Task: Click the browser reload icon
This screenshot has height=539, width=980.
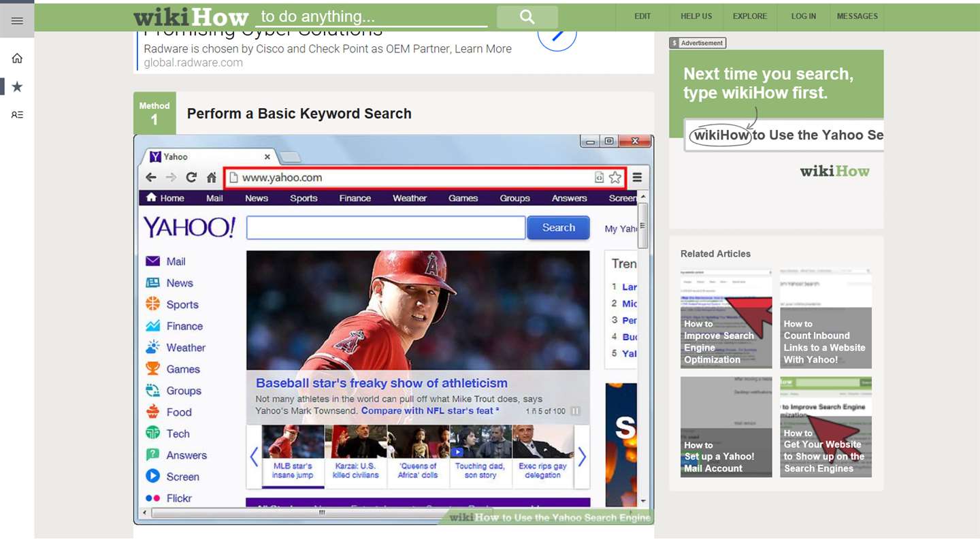Action: (x=191, y=178)
